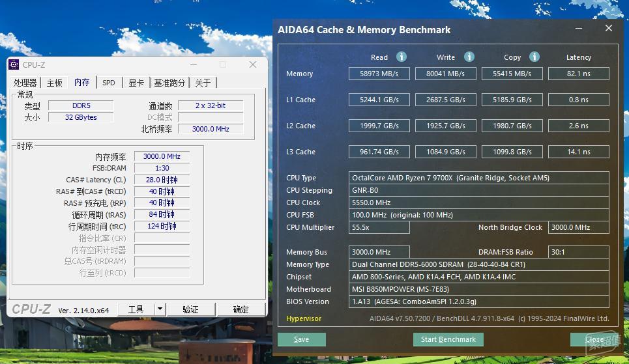
Task: Switch to the 处理器 tab in CPU-Z
Action: 25,83
